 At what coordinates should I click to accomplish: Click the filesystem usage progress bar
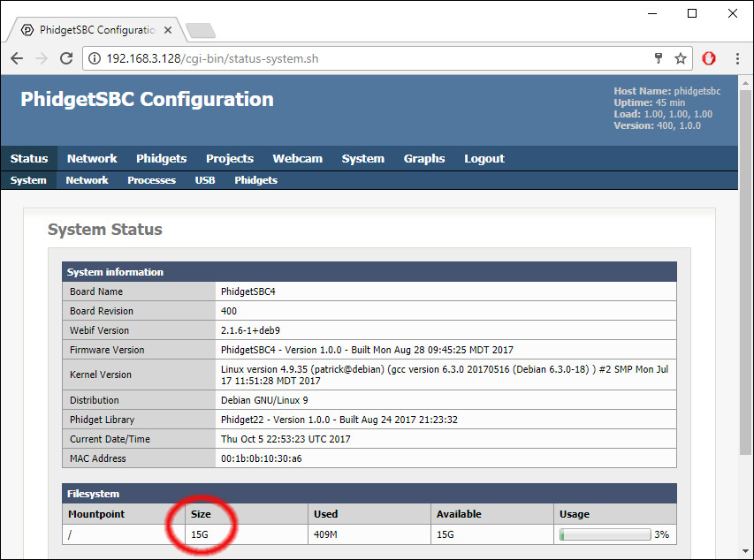(x=605, y=534)
